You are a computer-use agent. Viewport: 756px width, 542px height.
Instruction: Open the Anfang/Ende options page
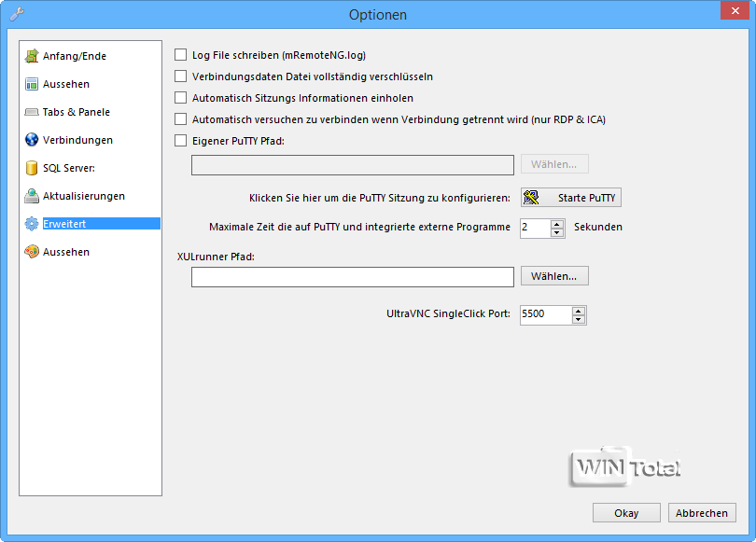pos(75,56)
